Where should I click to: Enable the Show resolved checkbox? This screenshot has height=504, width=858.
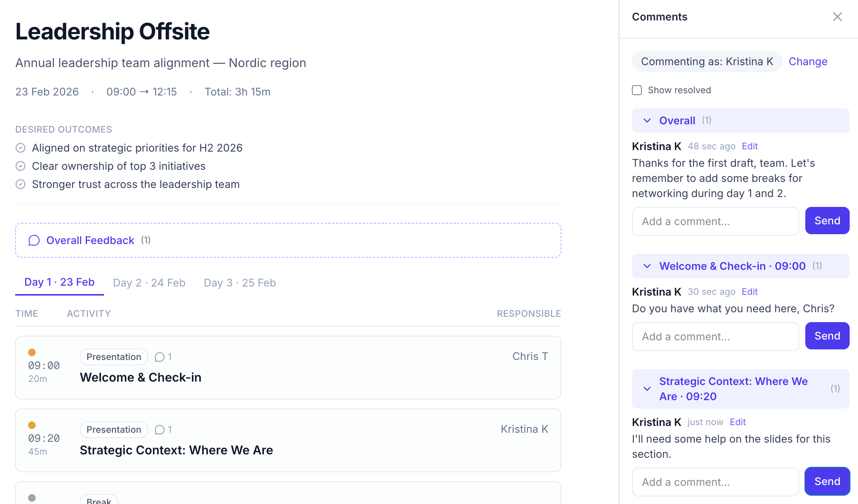click(x=637, y=90)
